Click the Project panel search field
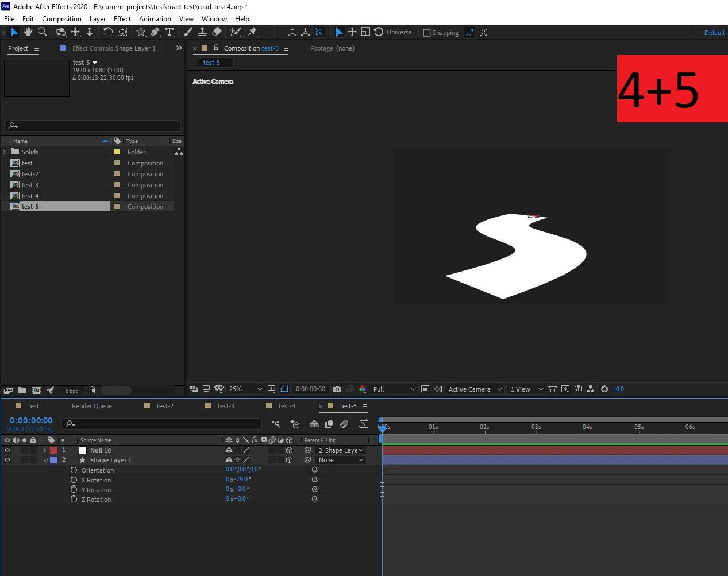This screenshot has width=728, height=576. [x=93, y=126]
